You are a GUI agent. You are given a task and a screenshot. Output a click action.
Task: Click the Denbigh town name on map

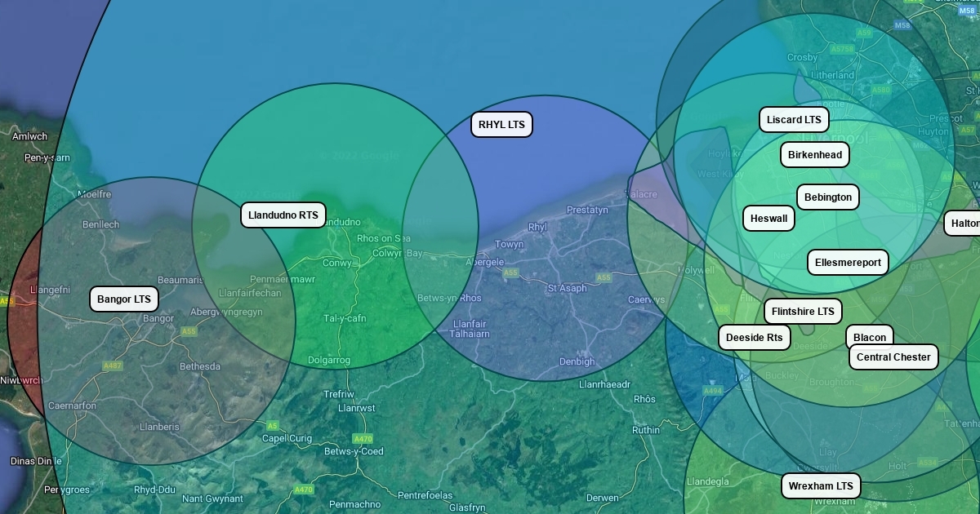pyautogui.click(x=577, y=361)
